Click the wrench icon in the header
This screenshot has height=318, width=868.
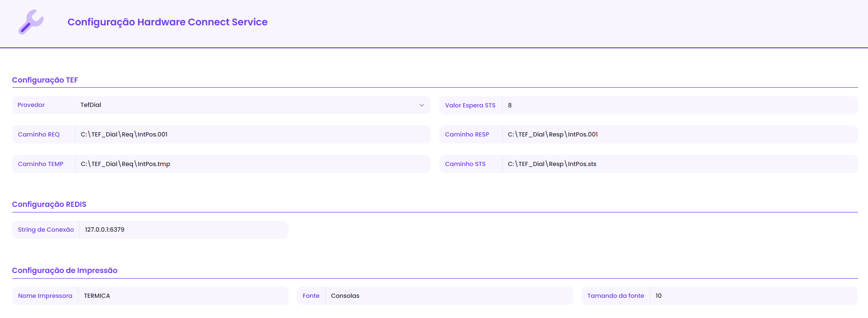(31, 22)
